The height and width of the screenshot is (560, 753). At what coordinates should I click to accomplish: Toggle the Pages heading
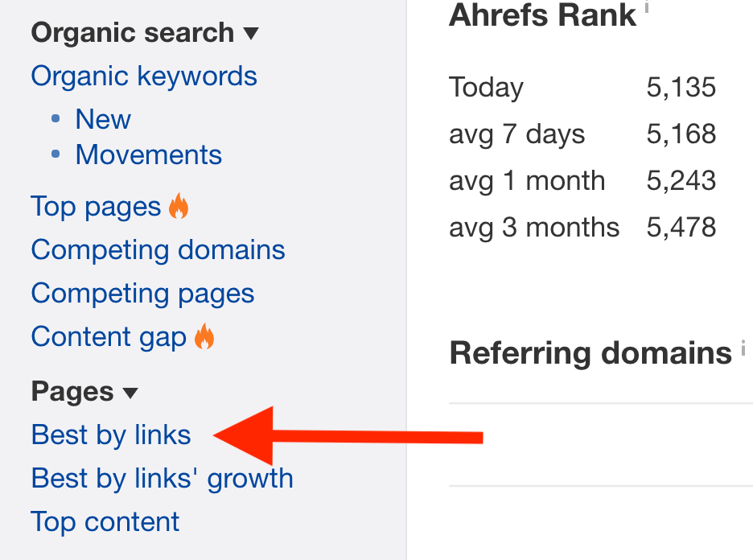(x=72, y=391)
